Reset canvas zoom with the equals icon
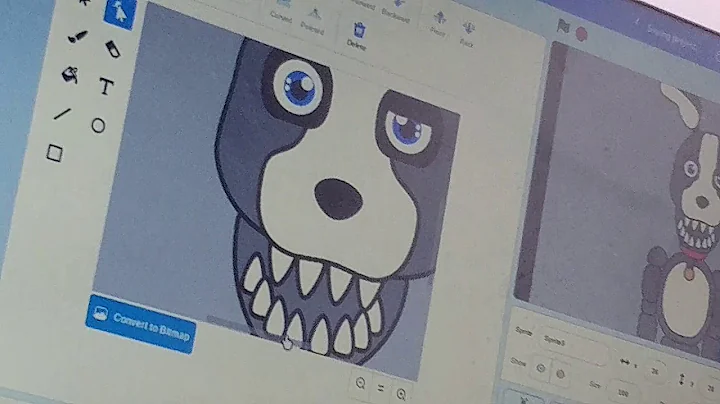720x404 pixels. pyautogui.click(x=381, y=388)
